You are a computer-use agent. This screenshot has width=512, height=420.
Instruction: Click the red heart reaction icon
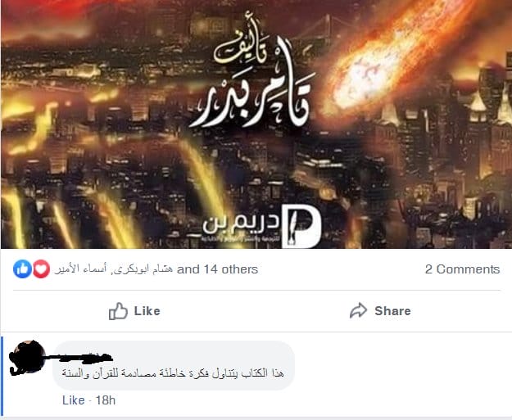(x=41, y=269)
